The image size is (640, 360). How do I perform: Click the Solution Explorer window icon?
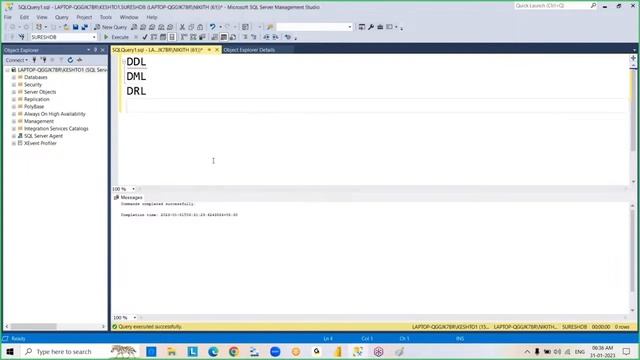pos(362,27)
